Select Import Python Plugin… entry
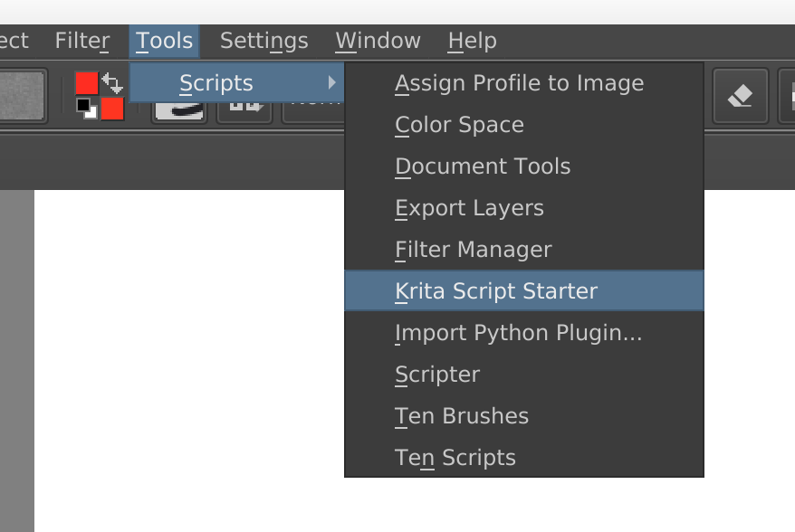This screenshot has width=795, height=532. pos(518,333)
